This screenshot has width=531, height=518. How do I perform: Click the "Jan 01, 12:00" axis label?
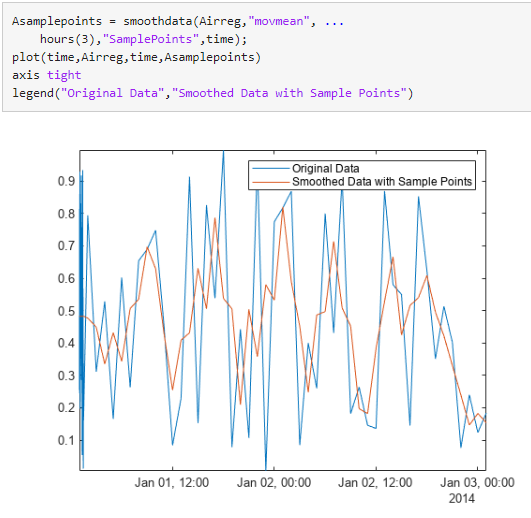(x=172, y=482)
